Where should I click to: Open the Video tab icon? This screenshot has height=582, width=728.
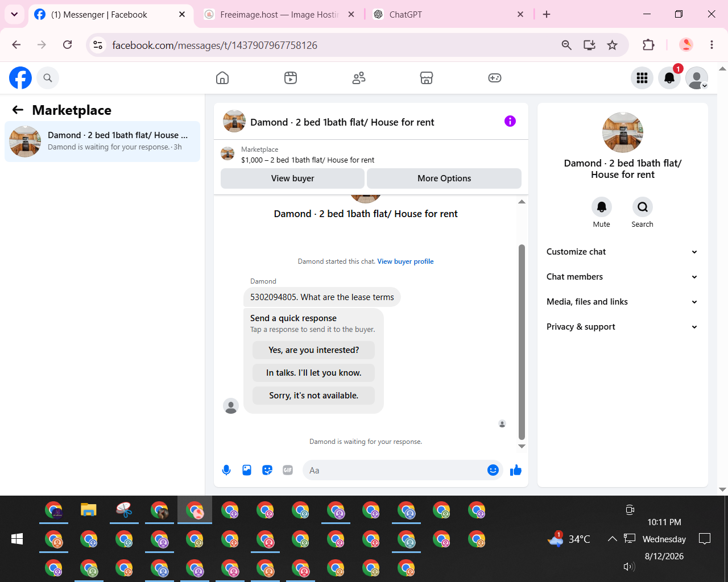click(291, 78)
